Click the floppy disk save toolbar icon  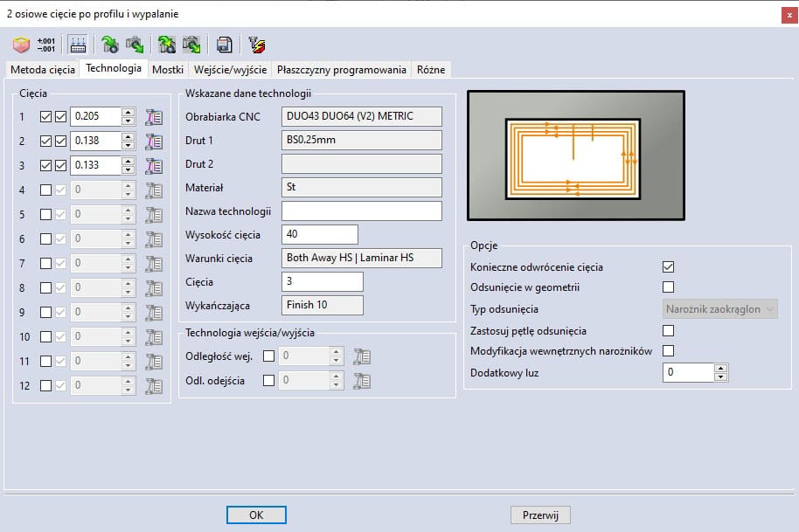[x=225, y=45]
